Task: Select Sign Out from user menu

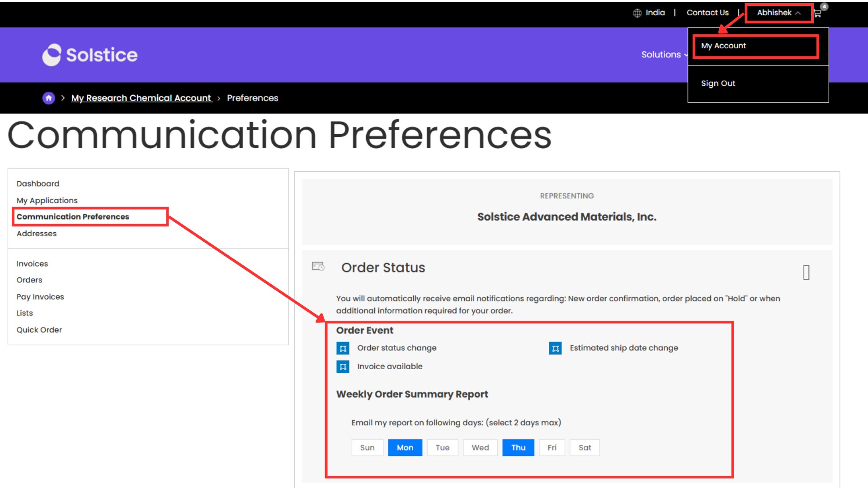Action: [x=718, y=83]
